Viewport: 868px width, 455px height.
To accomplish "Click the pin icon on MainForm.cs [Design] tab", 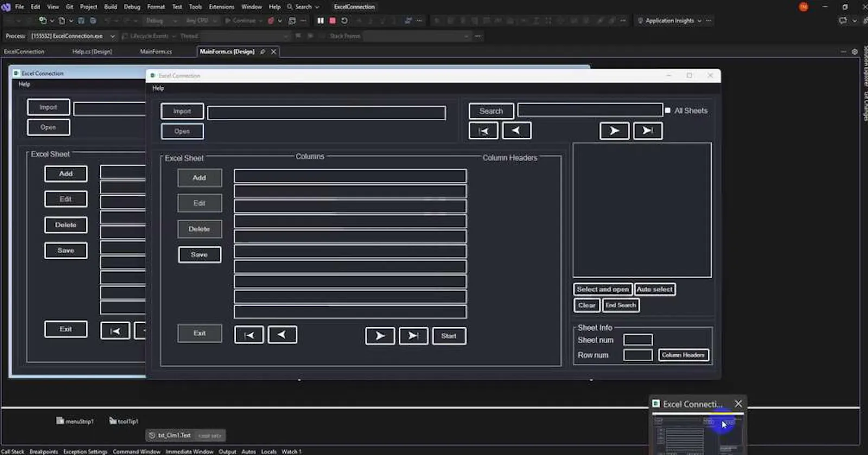I will pos(263,52).
